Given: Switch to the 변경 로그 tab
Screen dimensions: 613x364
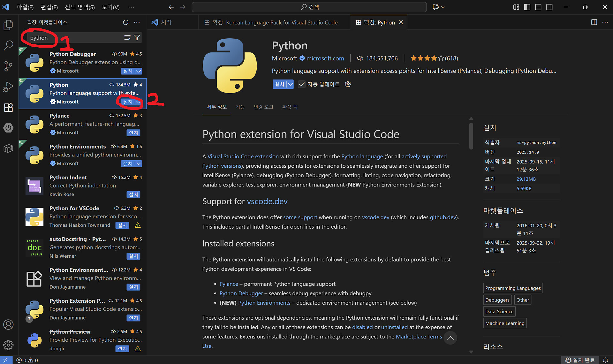Looking at the screenshot, I should [263, 107].
